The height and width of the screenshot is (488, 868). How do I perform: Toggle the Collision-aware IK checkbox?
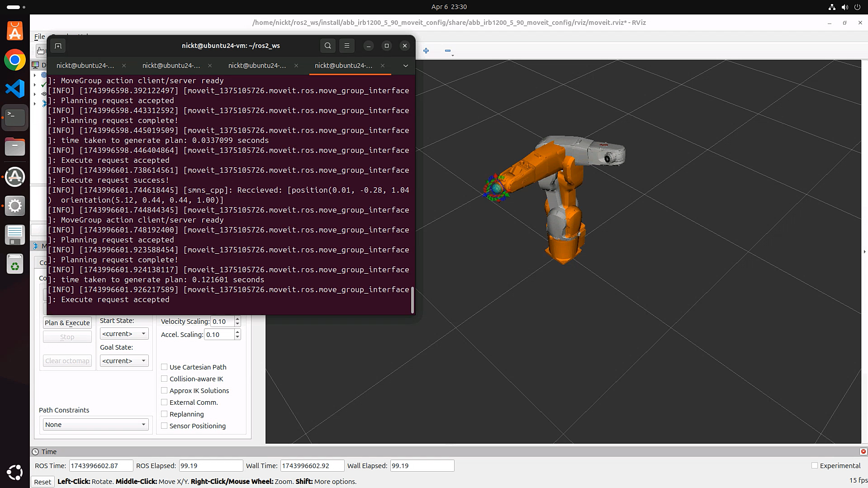[x=164, y=379]
